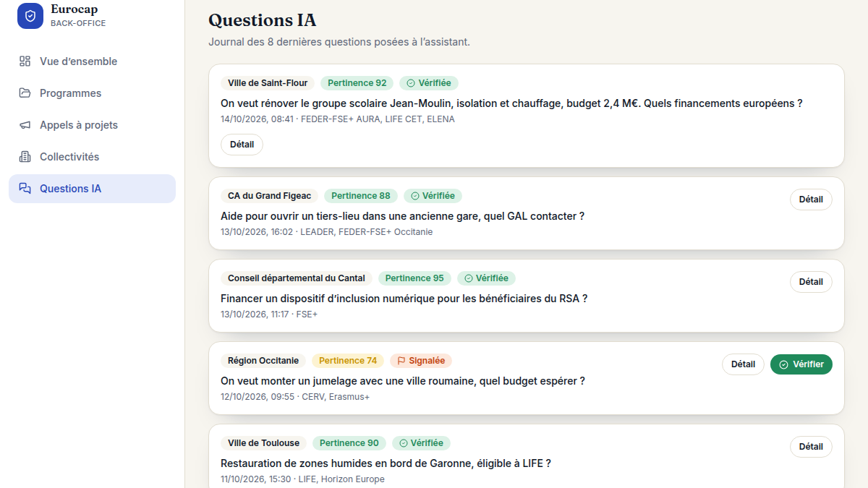Click the line "14/10/2026, 08:41 · FEDER-FSE+ AURA, LIFE CET, ELENA"
The image size is (868, 488).
[338, 119]
